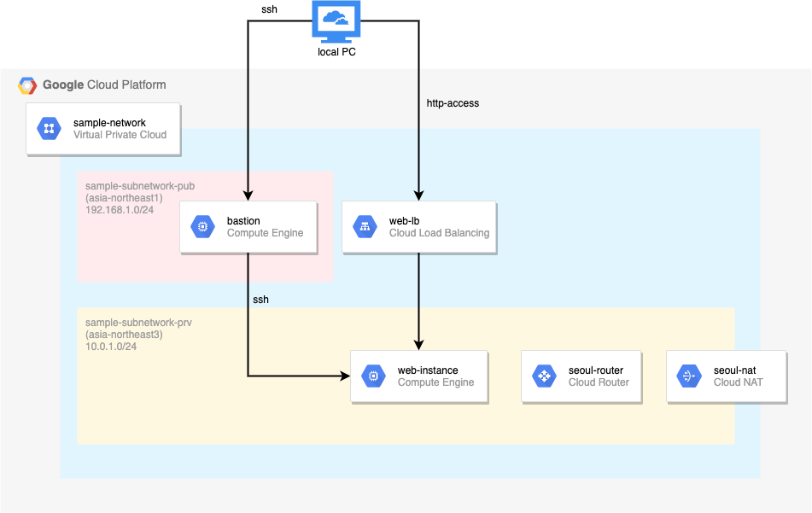Select the 'sample-subnetwork-pub' subnet name
Viewport: 812px width, 513px height.
click(140, 186)
